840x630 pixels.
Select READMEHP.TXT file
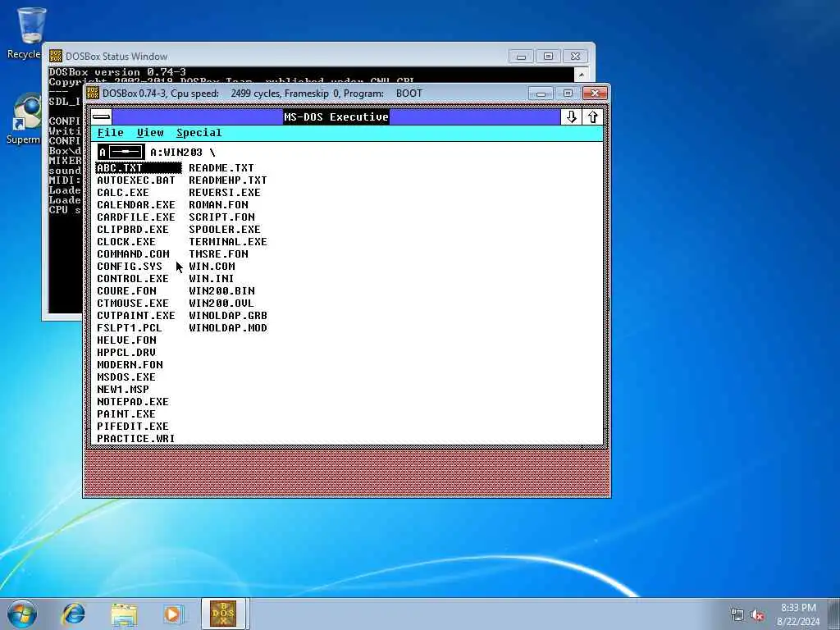[228, 180]
